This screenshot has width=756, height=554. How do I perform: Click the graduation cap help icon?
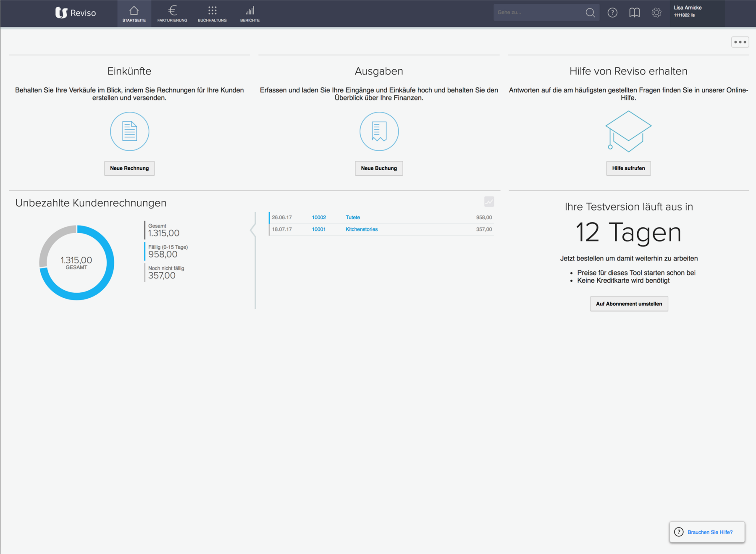628,131
